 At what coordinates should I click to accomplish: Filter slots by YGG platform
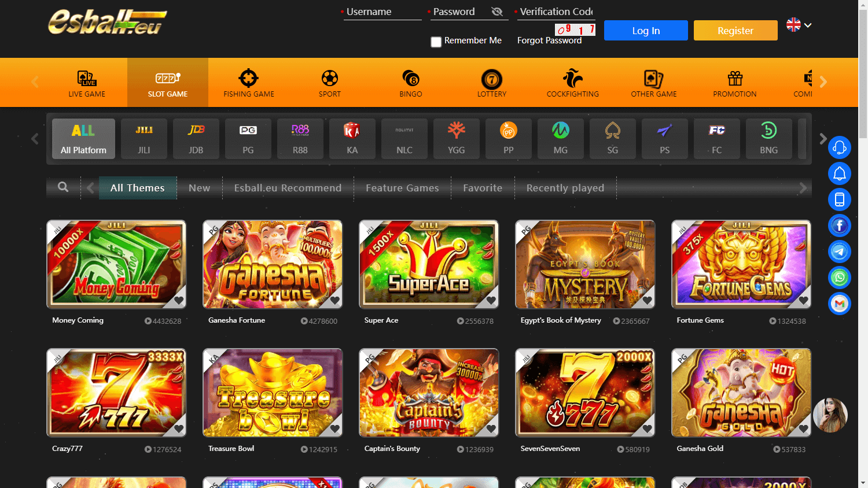click(x=457, y=139)
